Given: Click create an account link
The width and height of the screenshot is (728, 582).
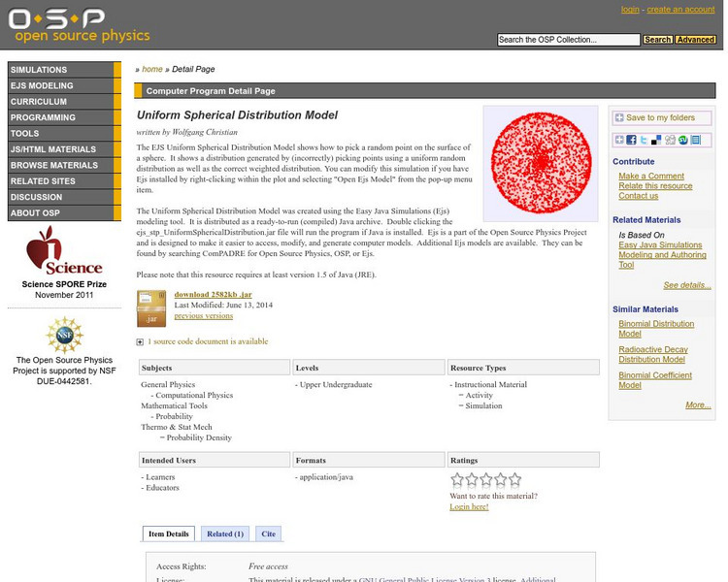Looking at the screenshot, I should (x=680, y=10).
